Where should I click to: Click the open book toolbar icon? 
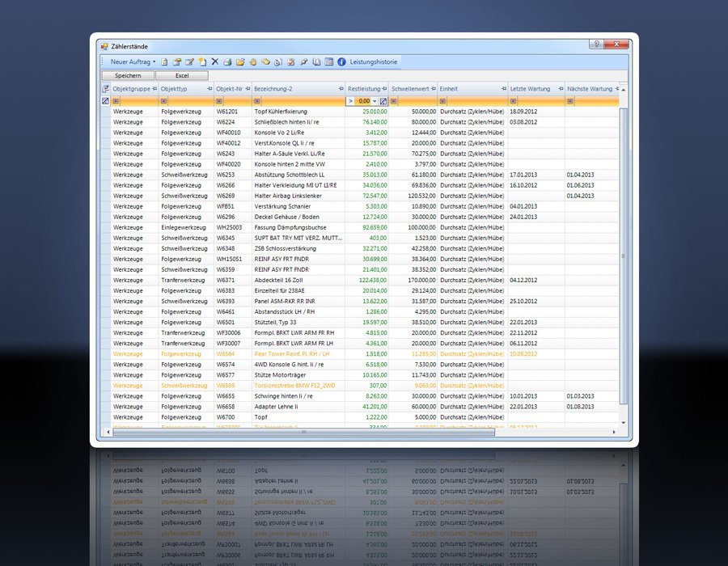[x=316, y=61]
